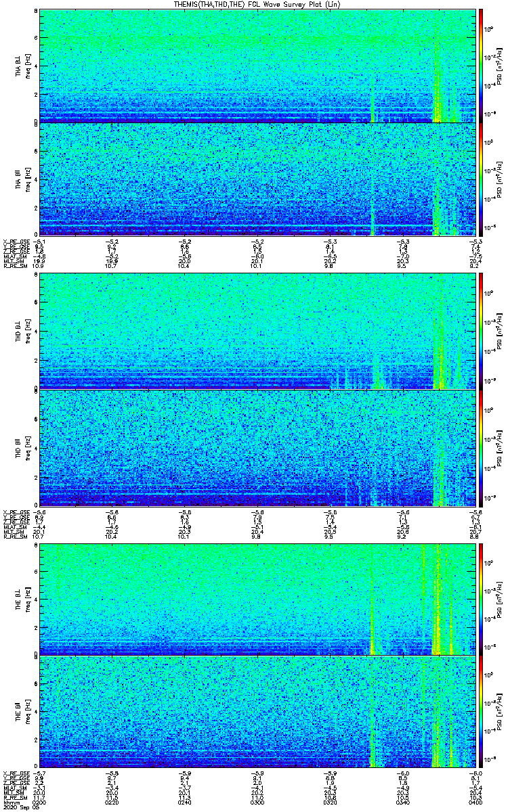508x812 pixels.
Task: Click the 0220 time label on bottom axis
Action: (x=112, y=803)
